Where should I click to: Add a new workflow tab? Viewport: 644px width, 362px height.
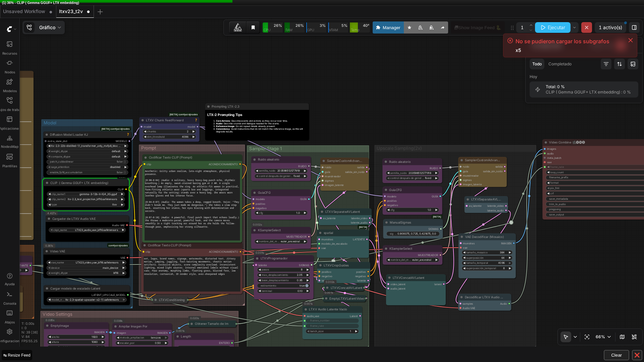click(100, 12)
